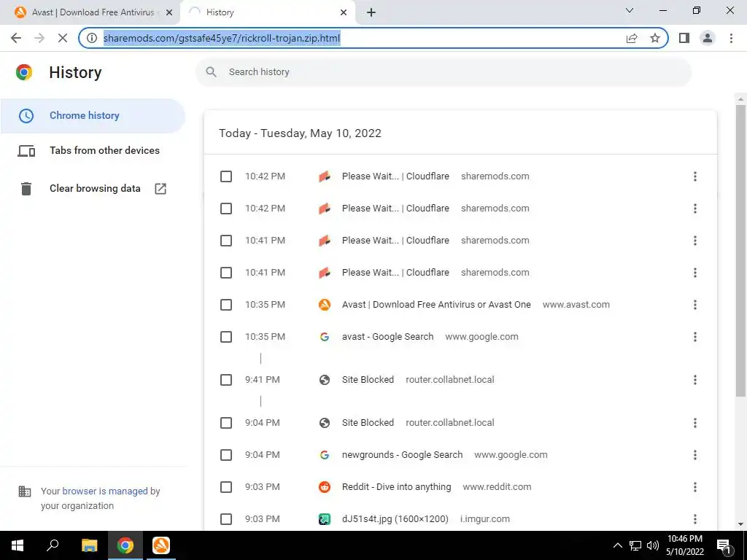The width and height of the screenshot is (747, 560).
Task: Click the share page icon in address bar
Action: click(632, 38)
